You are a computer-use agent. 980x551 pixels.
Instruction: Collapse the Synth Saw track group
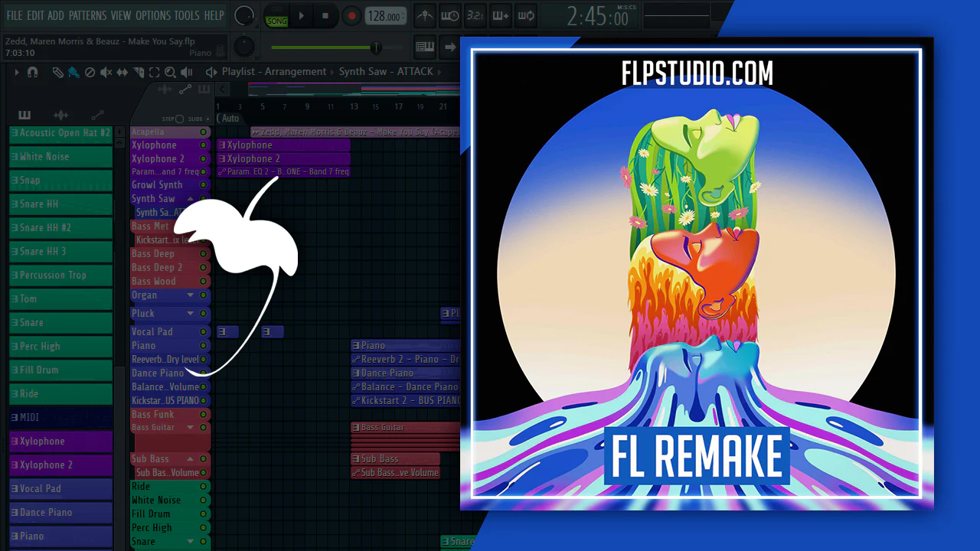click(x=191, y=199)
